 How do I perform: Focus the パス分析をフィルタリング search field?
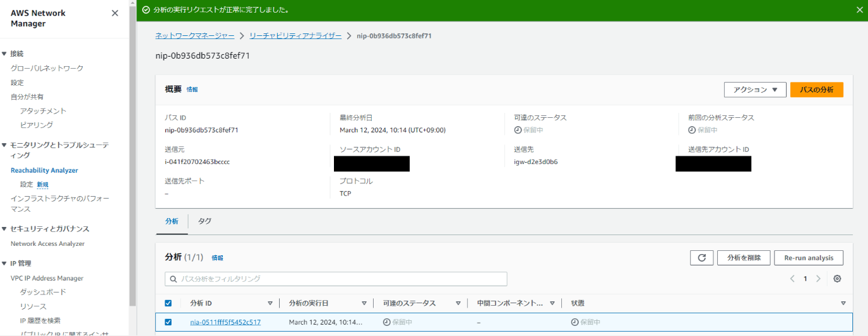tap(336, 279)
